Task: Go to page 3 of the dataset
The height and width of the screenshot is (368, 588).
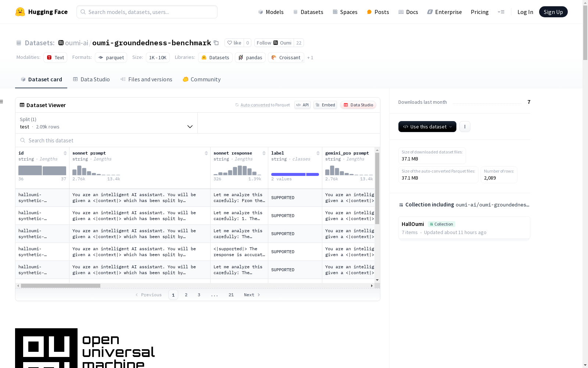Action: (199, 295)
